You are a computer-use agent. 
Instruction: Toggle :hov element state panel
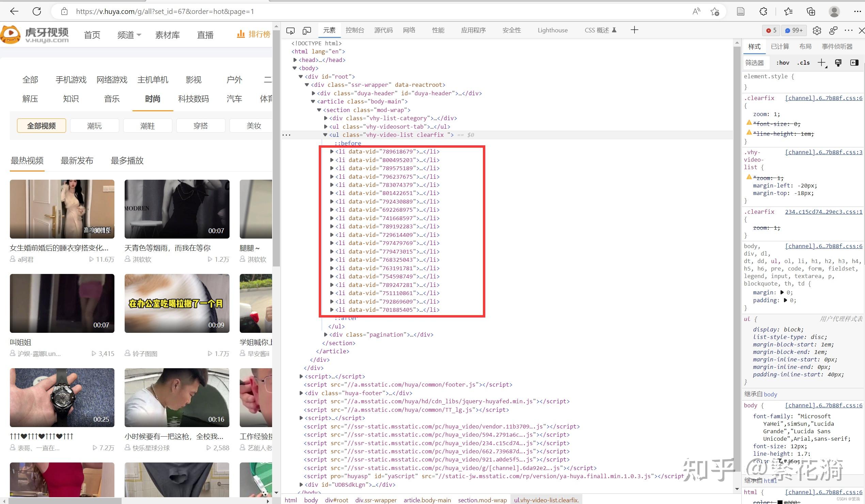pos(783,63)
